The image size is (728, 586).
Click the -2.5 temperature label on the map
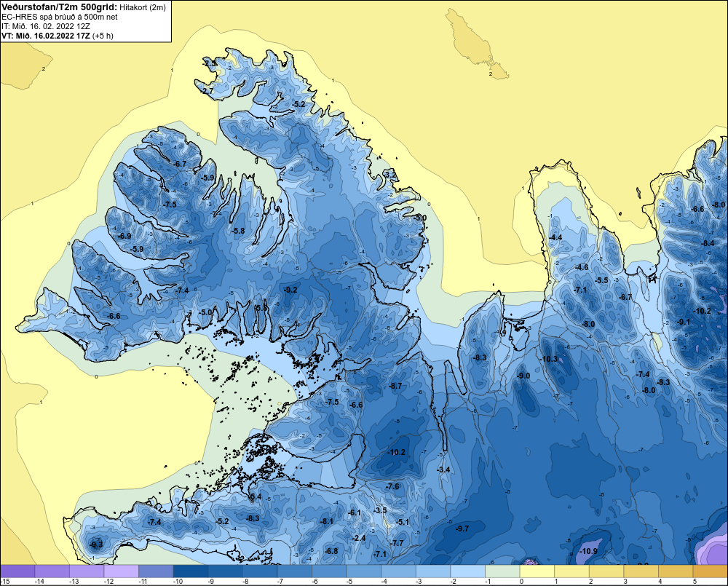click(210, 63)
